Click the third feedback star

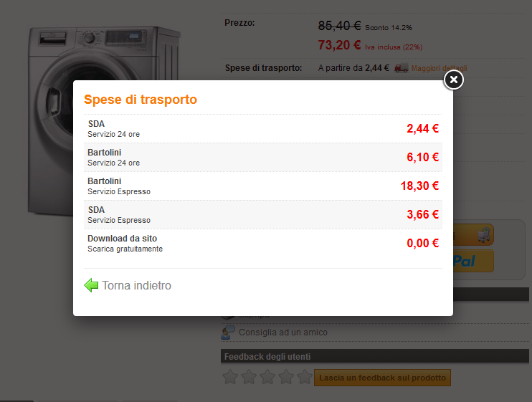(x=267, y=377)
